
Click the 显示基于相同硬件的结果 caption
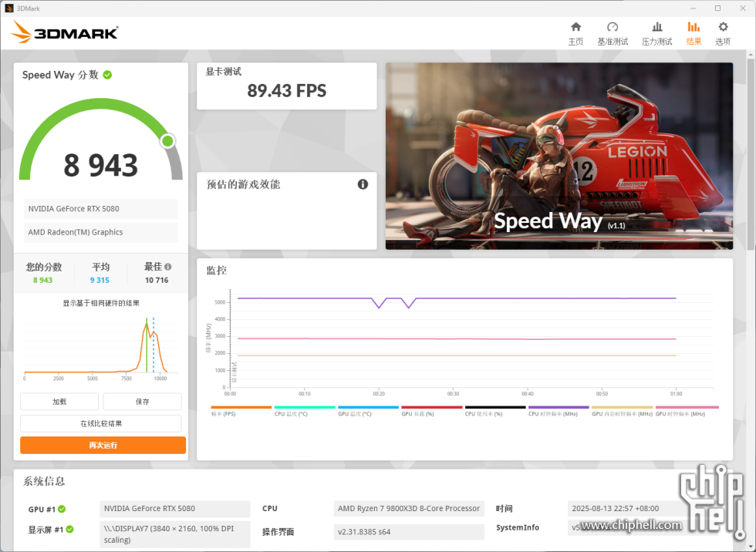(x=101, y=303)
